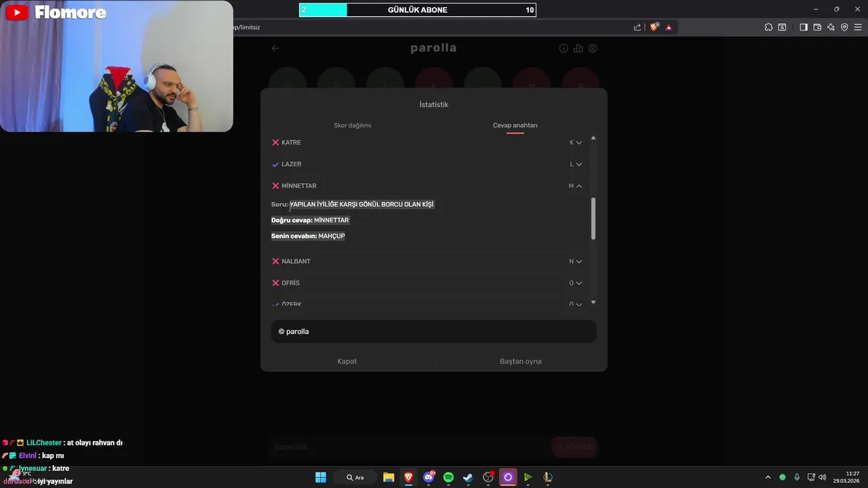Viewport: 868px width, 488px height.
Task: Click the Kapat button
Action: [x=347, y=361]
